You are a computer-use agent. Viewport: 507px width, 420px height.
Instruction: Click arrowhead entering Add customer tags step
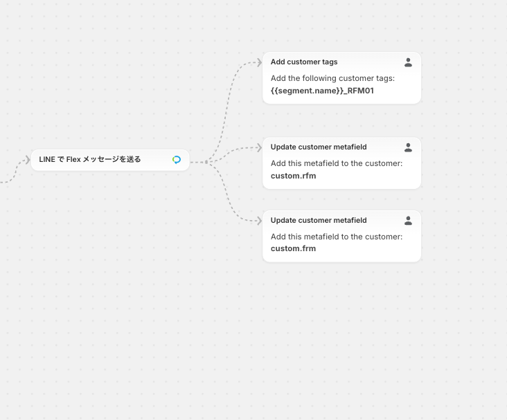(258, 62)
